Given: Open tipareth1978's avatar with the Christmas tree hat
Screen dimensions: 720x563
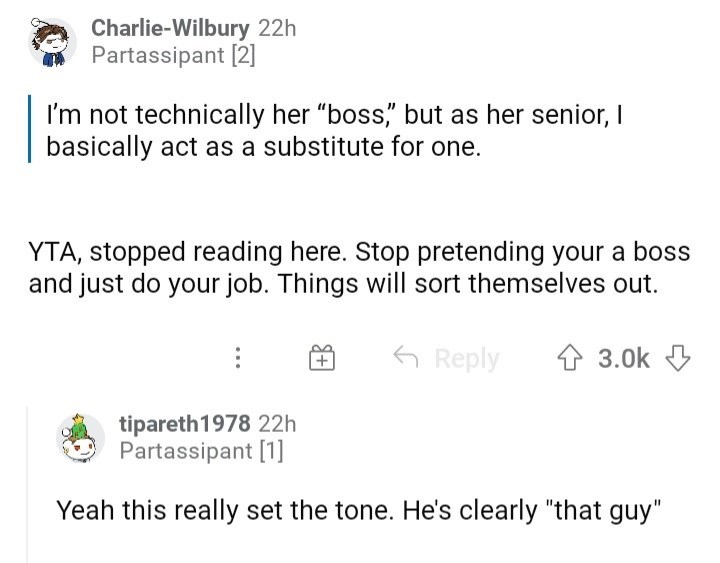Looking at the screenshot, I should click(80, 438).
